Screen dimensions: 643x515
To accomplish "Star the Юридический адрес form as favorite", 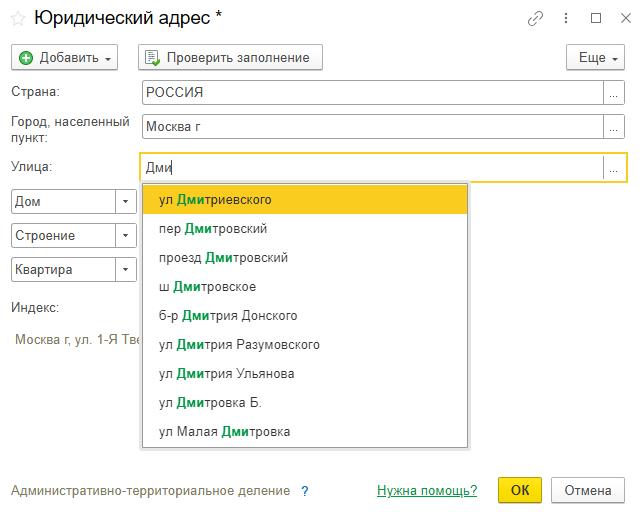I will pos(18,19).
